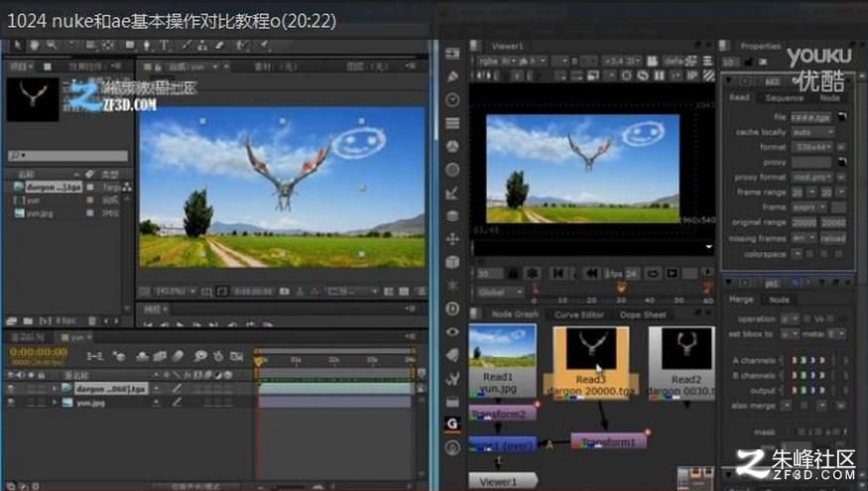This screenshot has width=868, height=491.
Task: Open Nuke Gizmo G toolbar icon
Action: [x=452, y=424]
